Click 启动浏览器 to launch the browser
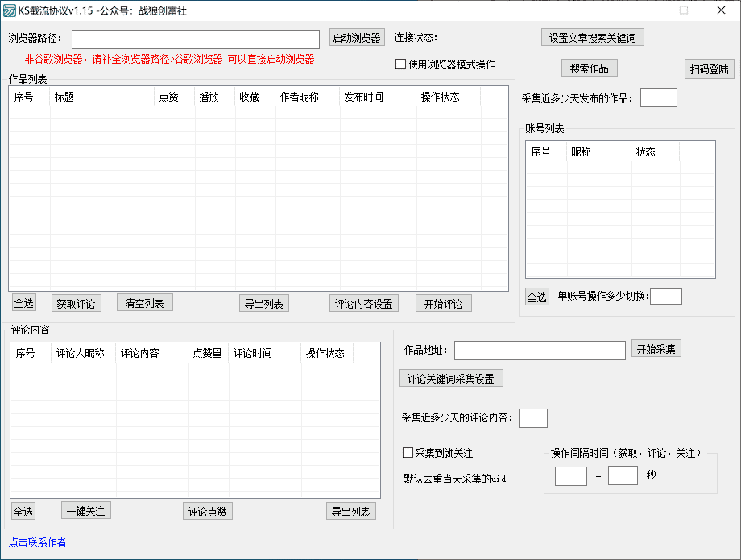 click(x=357, y=38)
